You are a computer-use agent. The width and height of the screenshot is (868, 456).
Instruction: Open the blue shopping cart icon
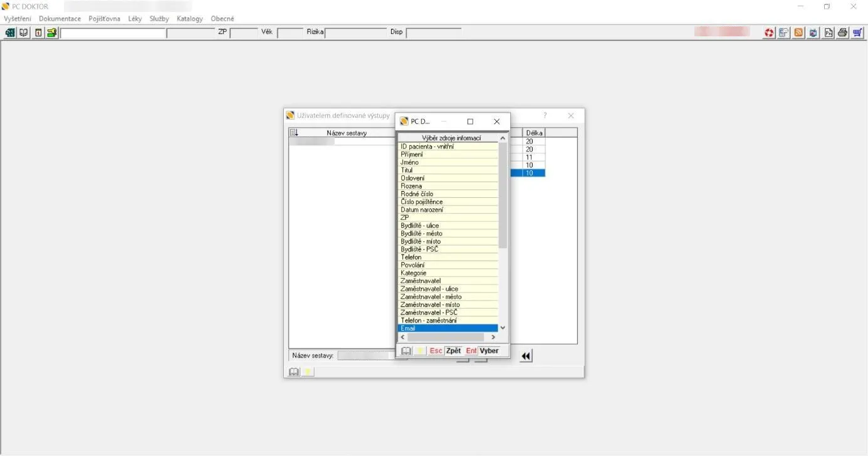pyautogui.click(x=857, y=33)
